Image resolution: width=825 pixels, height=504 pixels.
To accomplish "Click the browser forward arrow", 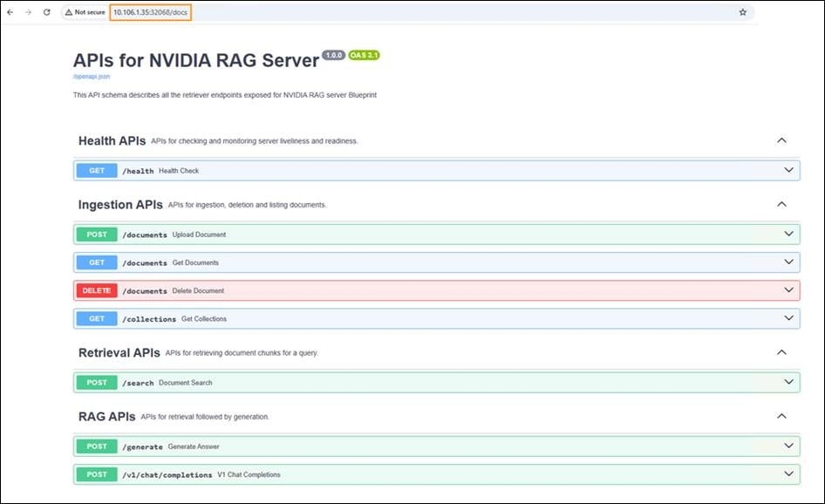I will 29,12.
